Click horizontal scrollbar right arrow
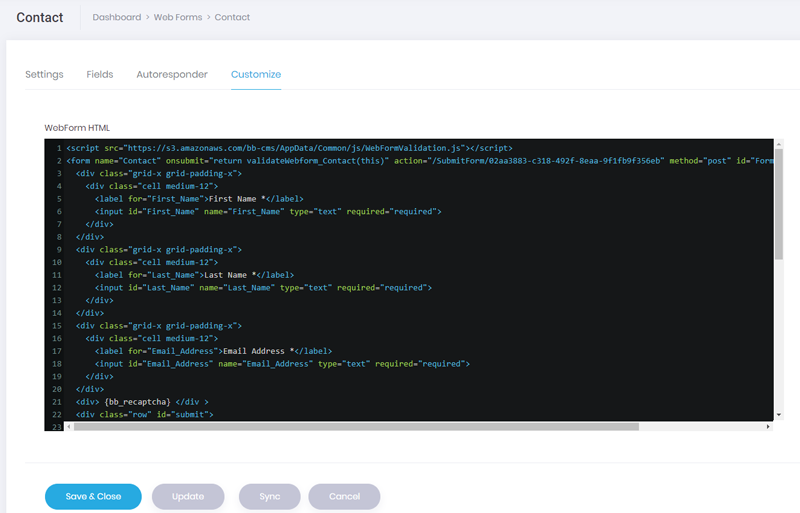This screenshot has width=800, height=513. (x=768, y=427)
